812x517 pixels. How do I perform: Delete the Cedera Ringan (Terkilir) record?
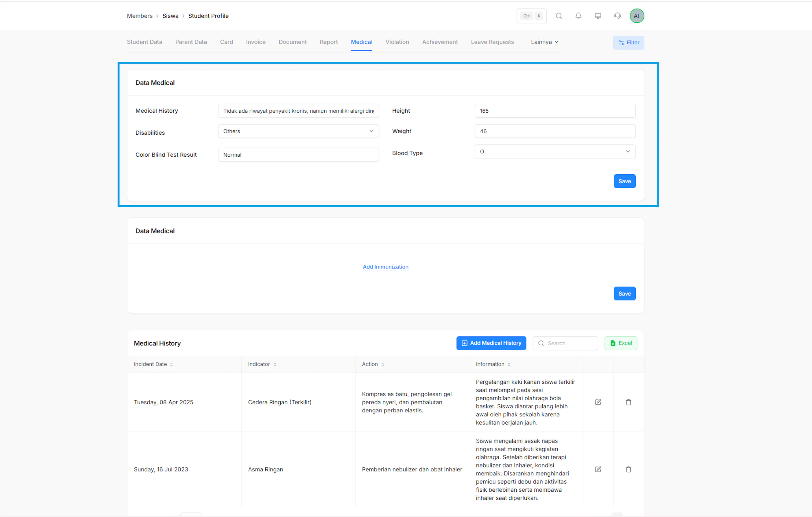tap(628, 402)
